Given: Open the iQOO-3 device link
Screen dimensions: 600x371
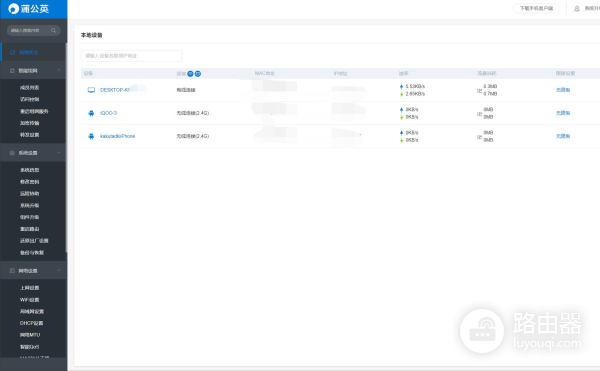Looking at the screenshot, I should (x=108, y=113).
